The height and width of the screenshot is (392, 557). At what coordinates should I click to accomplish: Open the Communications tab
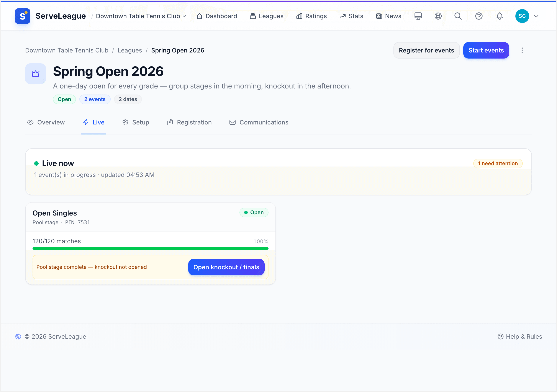(x=259, y=122)
